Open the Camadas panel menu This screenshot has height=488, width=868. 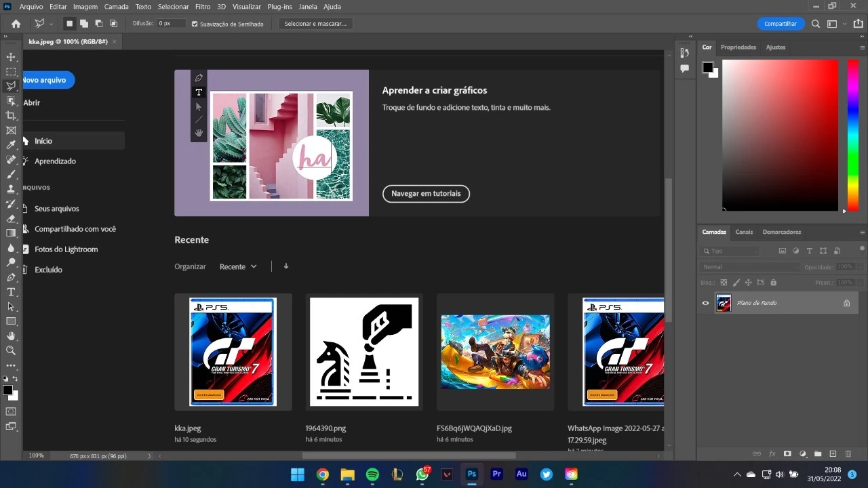[x=862, y=232]
